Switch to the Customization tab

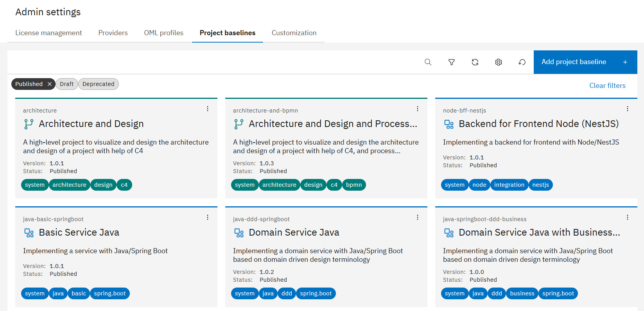point(294,33)
